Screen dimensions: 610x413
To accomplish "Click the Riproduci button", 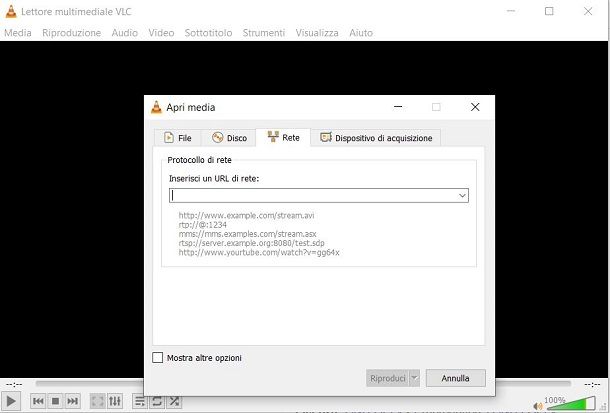I will pos(387,378).
